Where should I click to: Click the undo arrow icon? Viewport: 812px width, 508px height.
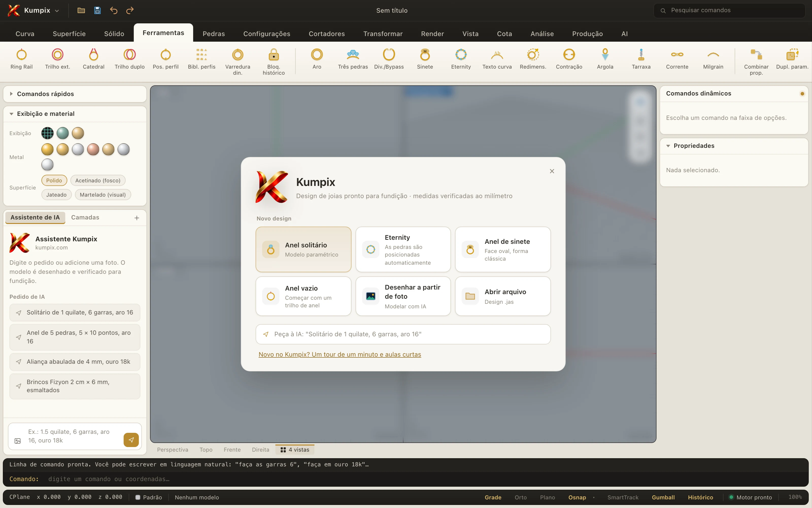114,10
